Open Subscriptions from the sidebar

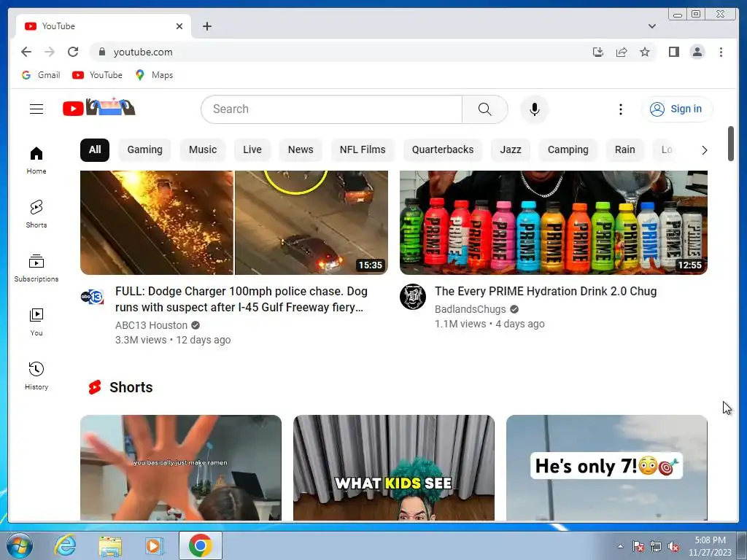[36, 268]
